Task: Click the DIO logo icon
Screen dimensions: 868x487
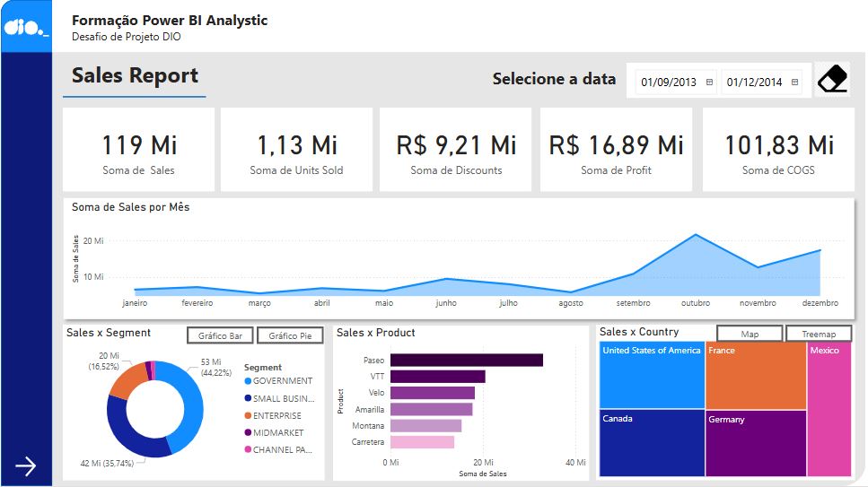Action: pyautogui.click(x=25, y=27)
